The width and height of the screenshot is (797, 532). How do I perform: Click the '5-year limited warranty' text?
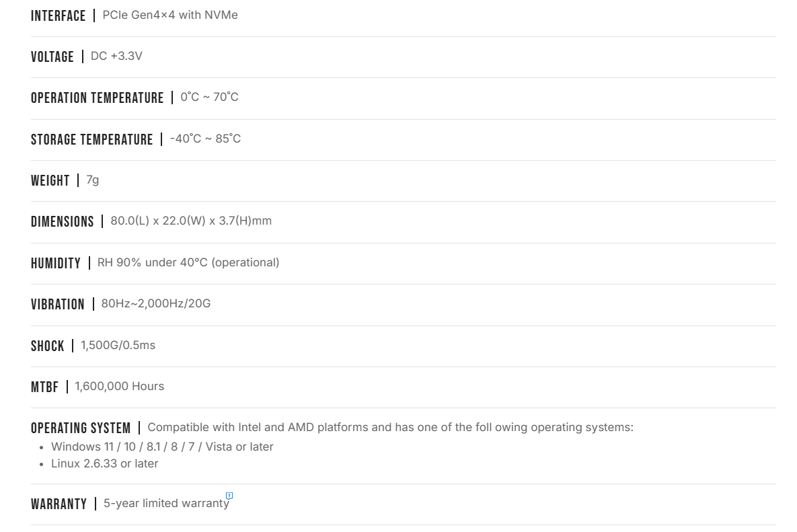click(166, 504)
